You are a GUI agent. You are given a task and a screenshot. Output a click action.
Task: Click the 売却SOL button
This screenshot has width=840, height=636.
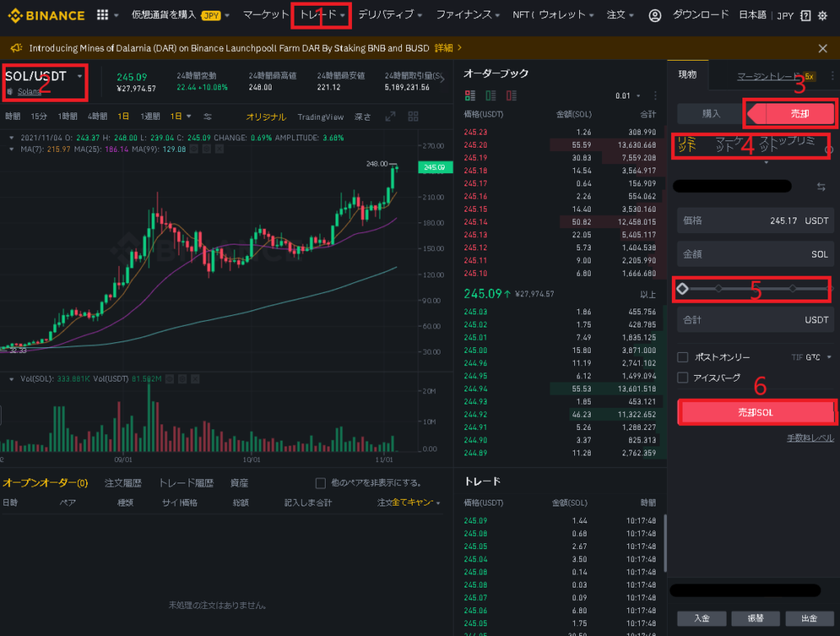(756, 413)
